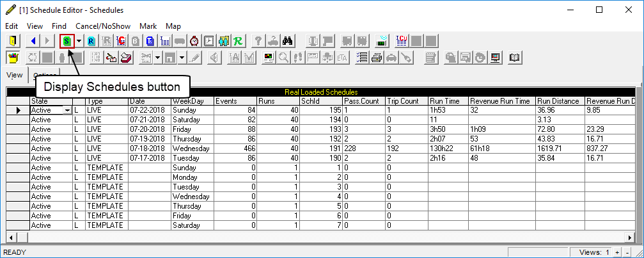Click the binoculars search icon

[287, 41]
